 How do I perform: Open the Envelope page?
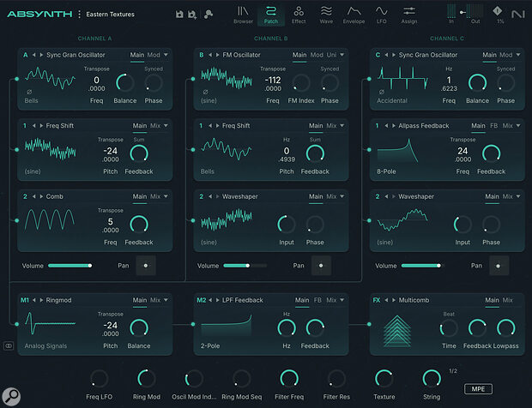pyautogui.click(x=354, y=15)
